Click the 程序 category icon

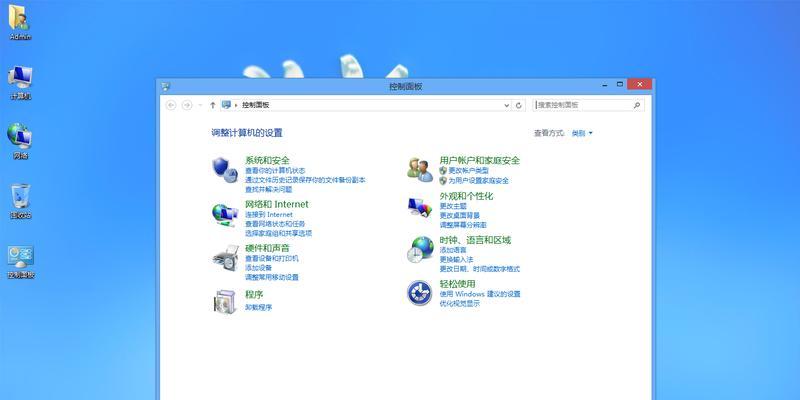(x=225, y=301)
